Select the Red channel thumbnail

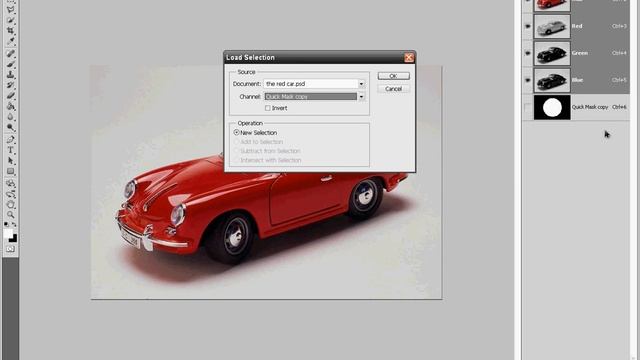click(x=552, y=26)
